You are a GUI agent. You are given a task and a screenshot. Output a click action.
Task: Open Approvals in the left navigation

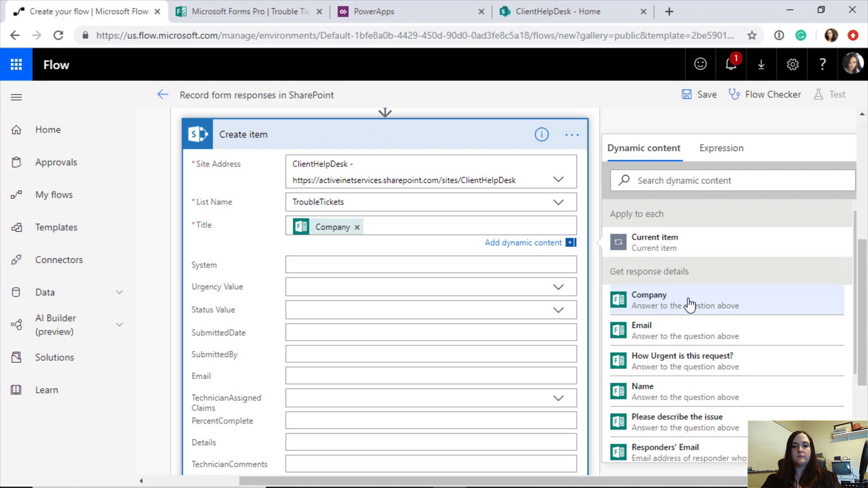[56, 162]
